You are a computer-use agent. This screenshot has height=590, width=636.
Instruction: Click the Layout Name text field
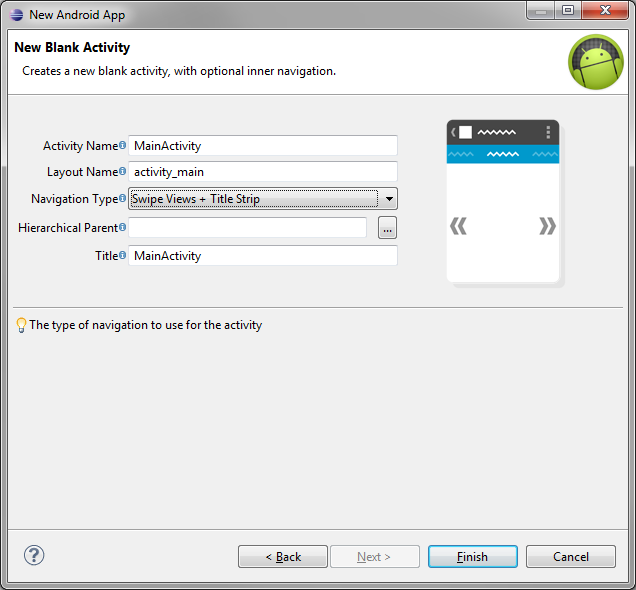[x=263, y=172]
